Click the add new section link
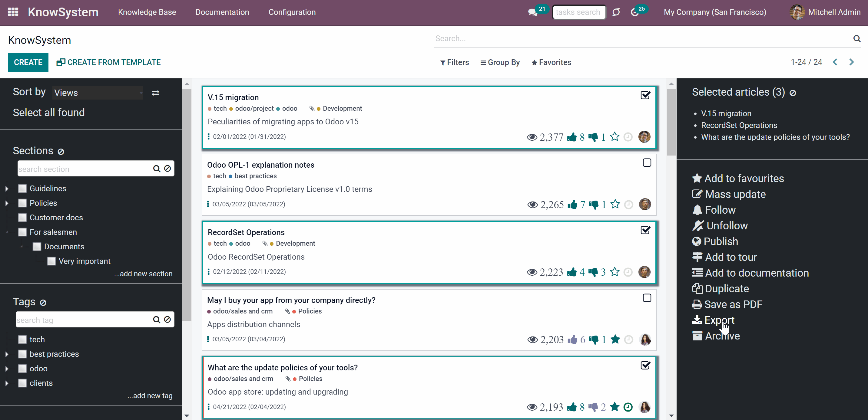868x420 pixels. pos(143,274)
